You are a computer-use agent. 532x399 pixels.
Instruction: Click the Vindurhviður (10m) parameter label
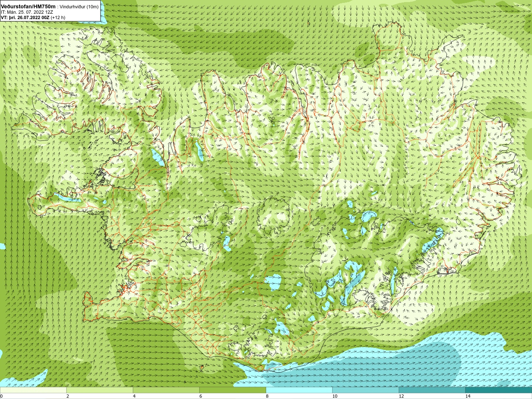pyautogui.click(x=79, y=7)
